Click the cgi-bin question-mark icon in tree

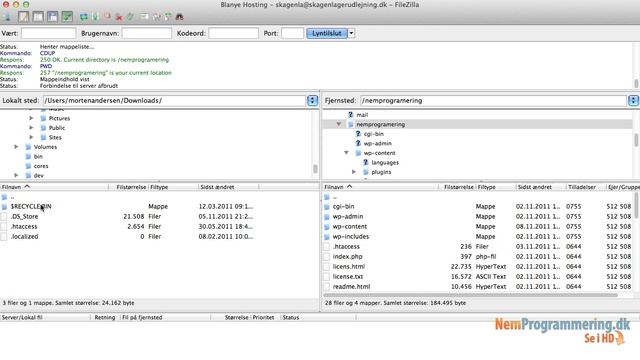(x=358, y=133)
